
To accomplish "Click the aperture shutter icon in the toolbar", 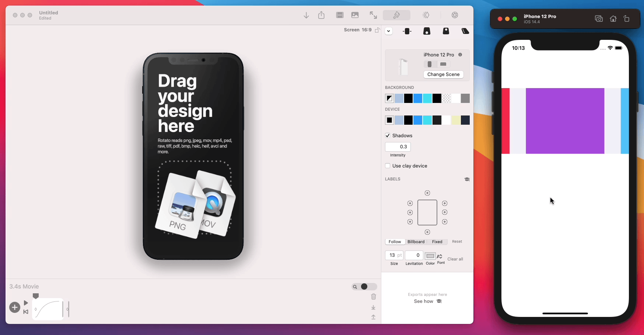I will (455, 15).
